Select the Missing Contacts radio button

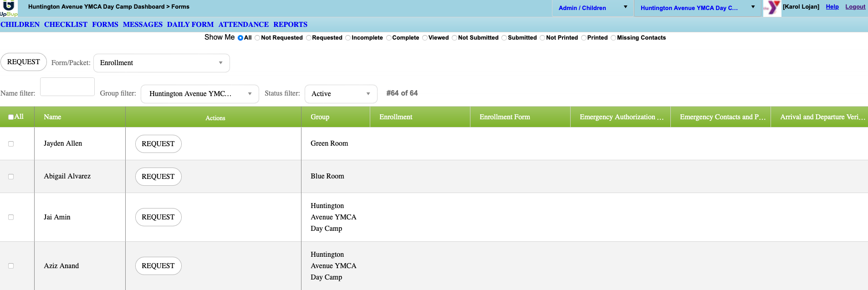click(613, 38)
